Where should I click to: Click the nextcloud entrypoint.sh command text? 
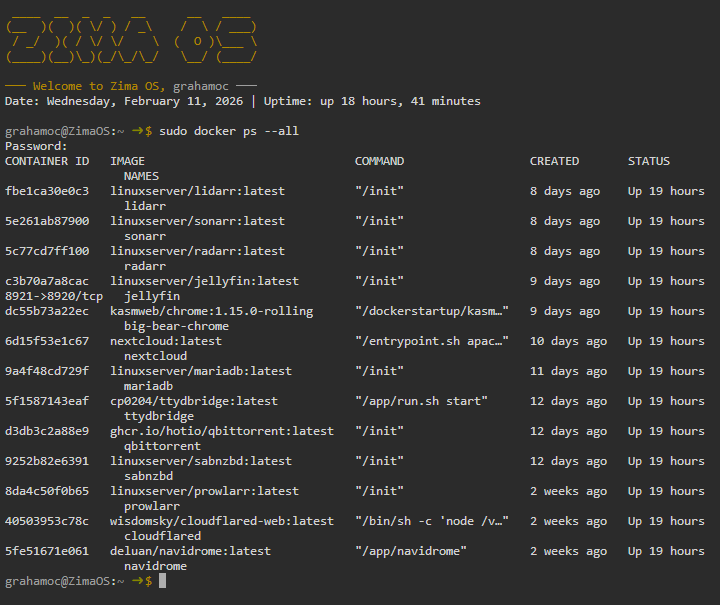tap(431, 341)
